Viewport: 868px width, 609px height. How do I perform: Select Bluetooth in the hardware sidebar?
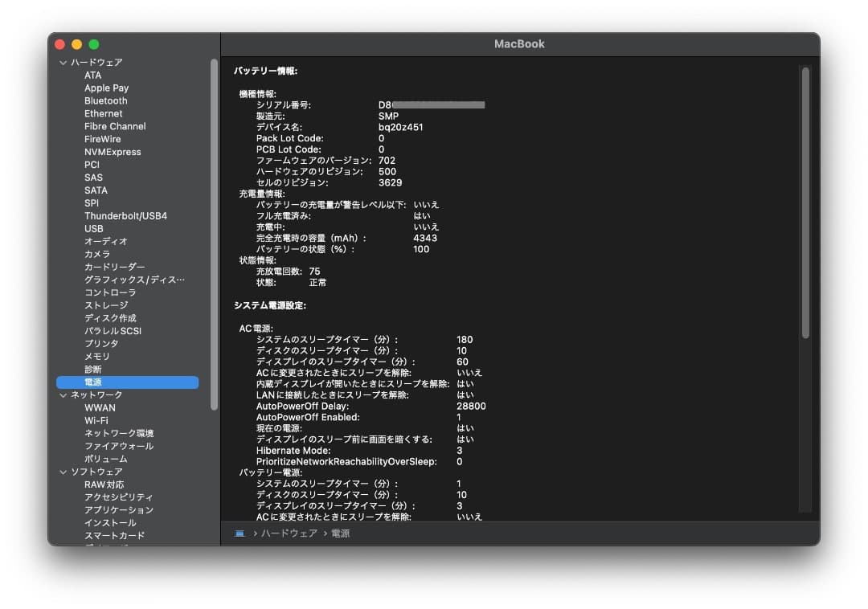(105, 100)
